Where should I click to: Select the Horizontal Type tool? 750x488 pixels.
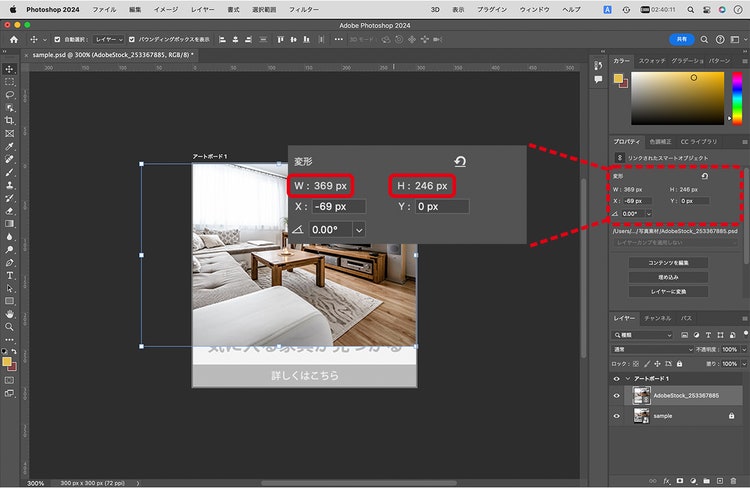click(x=10, y=276)
